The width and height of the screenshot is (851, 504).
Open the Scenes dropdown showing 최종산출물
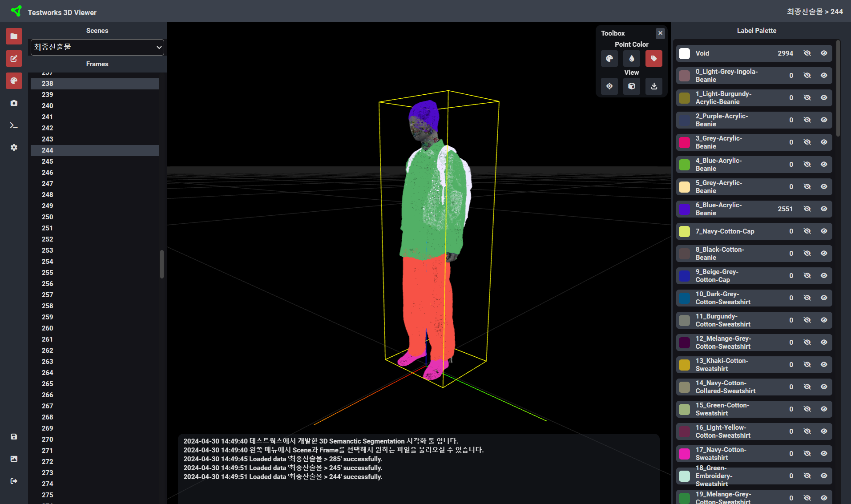pos(97,47)
